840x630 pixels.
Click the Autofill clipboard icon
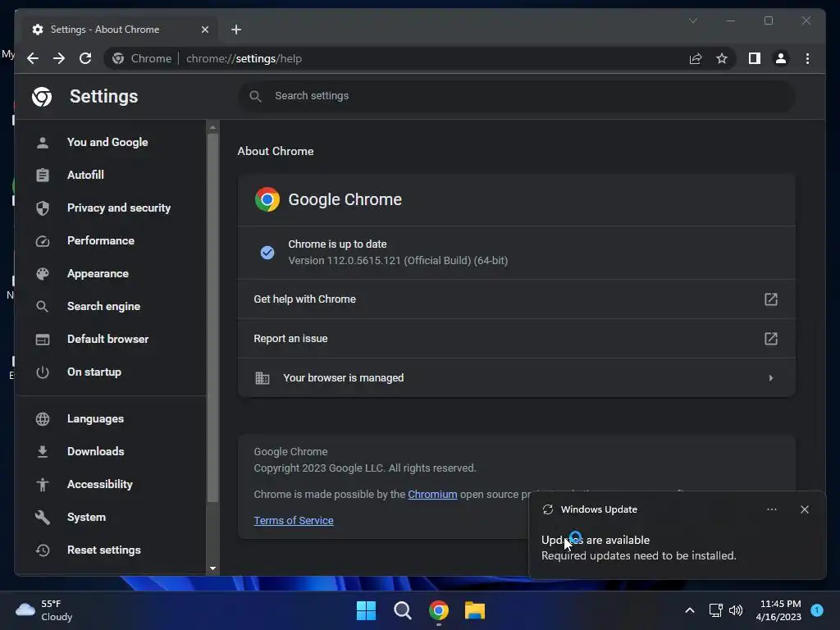(x=43, y=176)
